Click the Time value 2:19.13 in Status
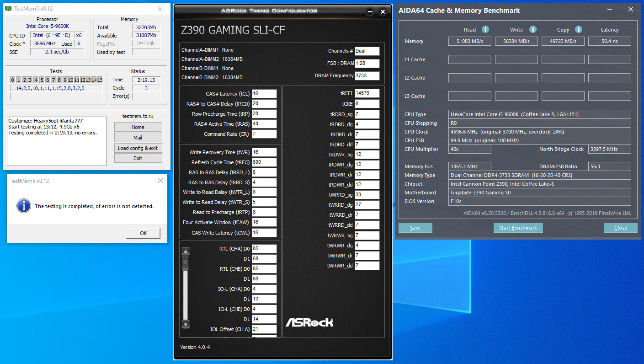The height and width of the screenshot is (364, 644). [x=146, y=80]
